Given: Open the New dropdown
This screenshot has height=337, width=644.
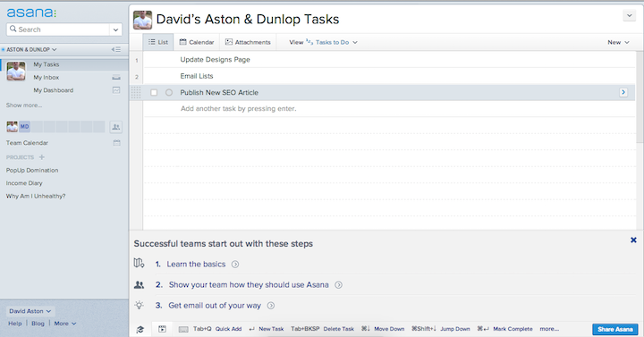Looking at the screenshot, I should coord(618,42).
